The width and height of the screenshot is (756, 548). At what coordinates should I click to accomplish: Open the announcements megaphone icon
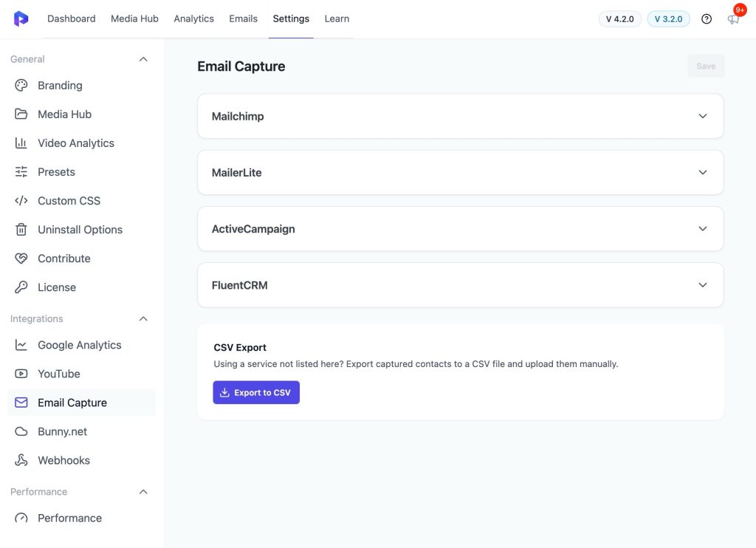733,19
